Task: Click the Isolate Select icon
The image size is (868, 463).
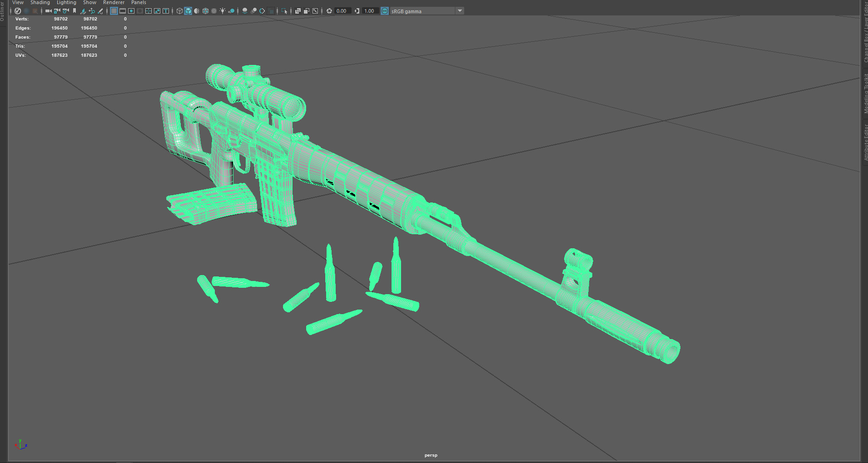Action: 284,11
